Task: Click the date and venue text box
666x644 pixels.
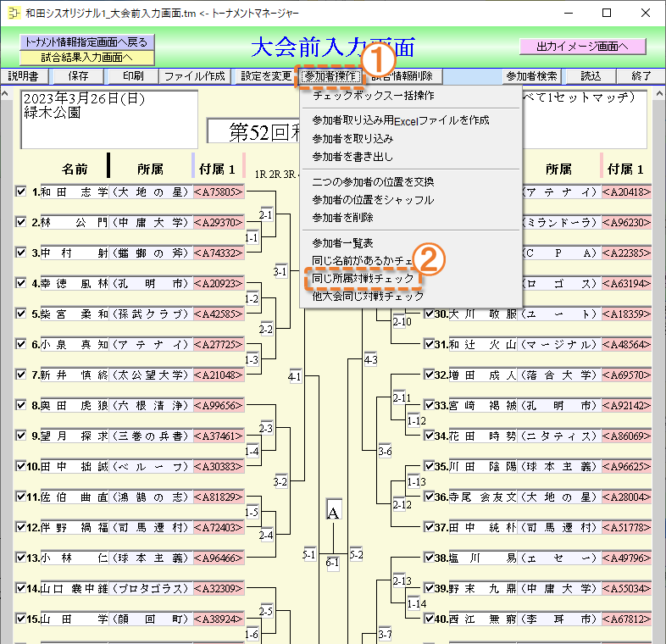Action: tap(108, 119)
